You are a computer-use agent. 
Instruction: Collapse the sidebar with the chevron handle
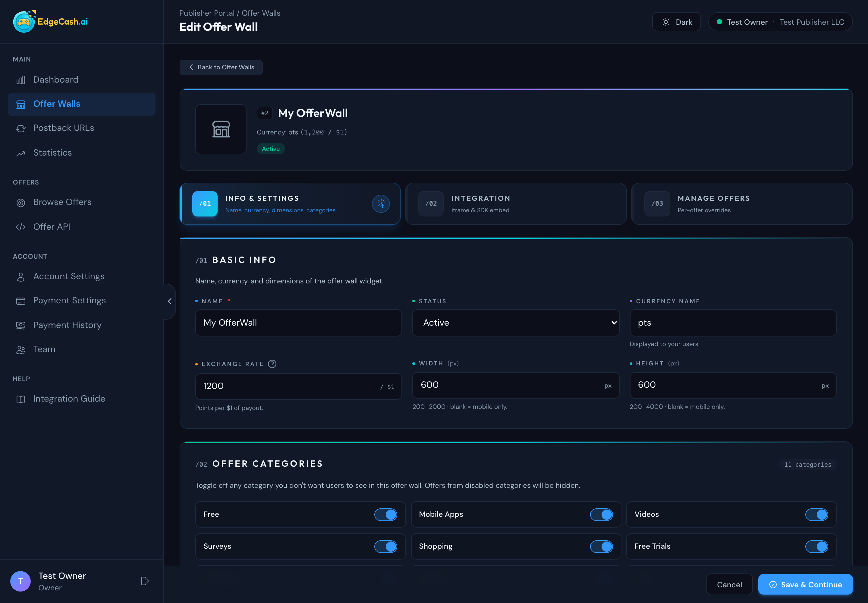coord(170,301)
